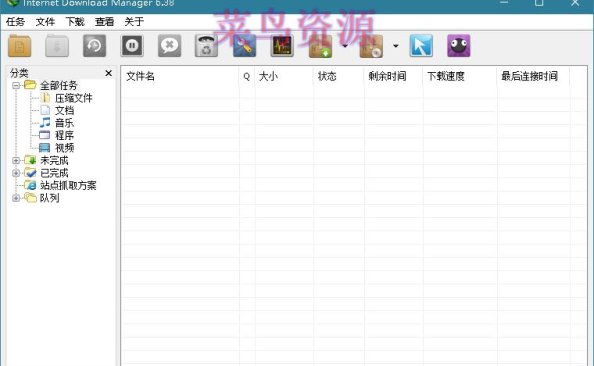Select the 音乐 category

click(64, 123)
